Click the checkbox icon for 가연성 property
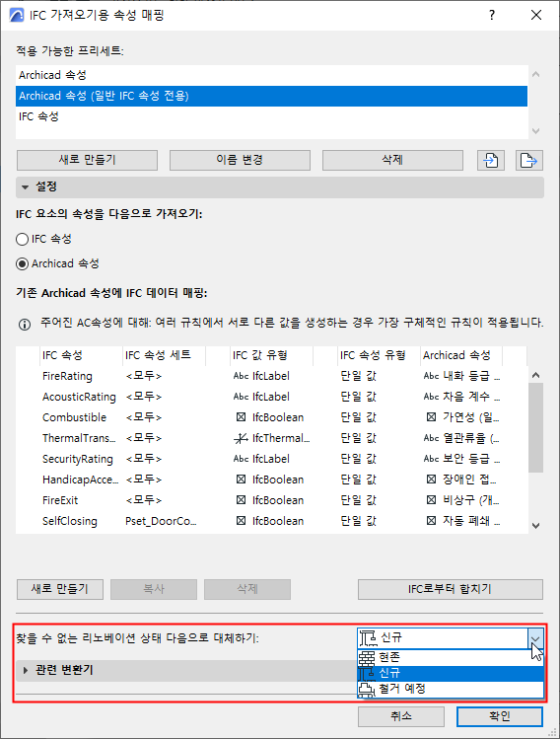The height and width of the screenshot is (739, 560). (431, 417)
